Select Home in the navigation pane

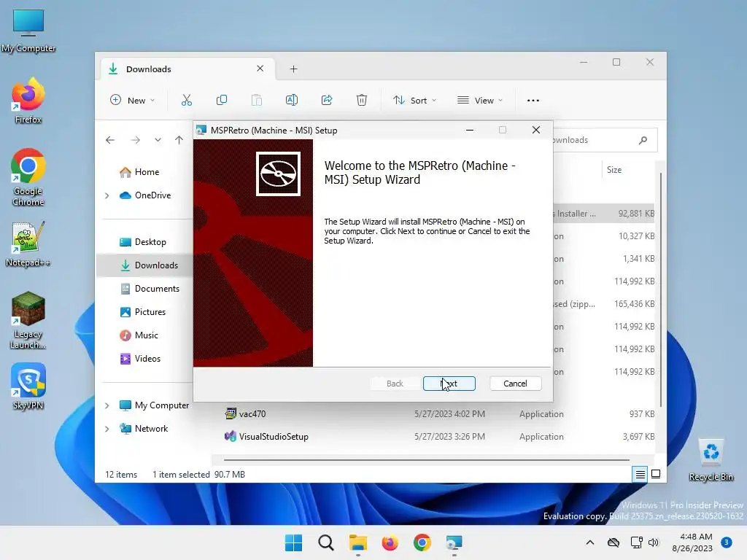click(x=139, y=172)
